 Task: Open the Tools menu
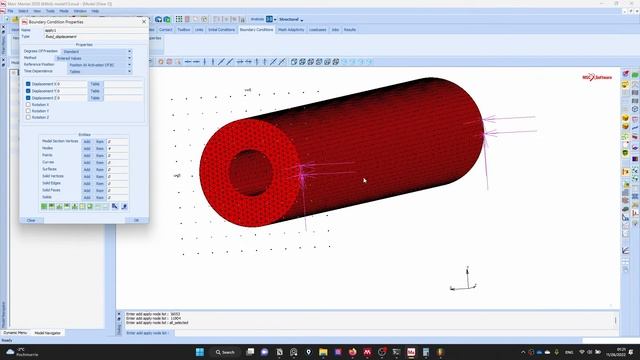pyautogui.click(x=50, y=11)
